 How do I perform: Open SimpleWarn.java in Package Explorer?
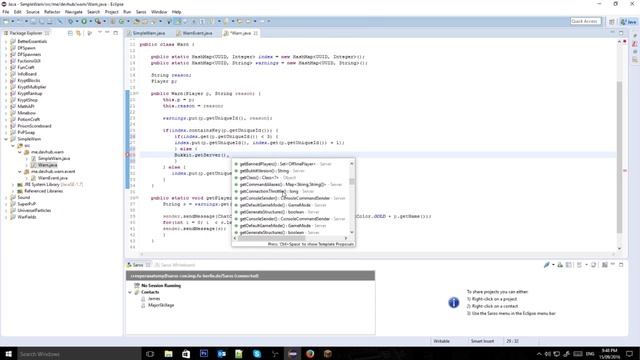[54, 158]
